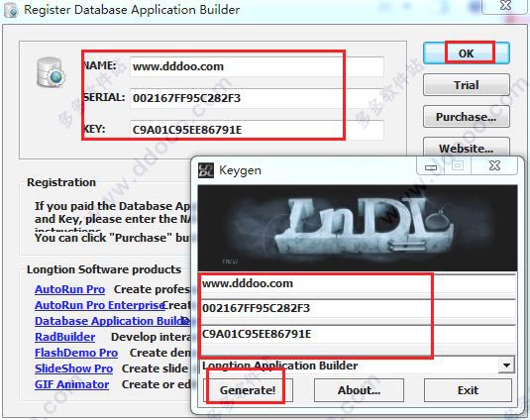The image size is (530, 420).
Task: Click Generate! in the Keygen window
Action: [x=248, y=390]
